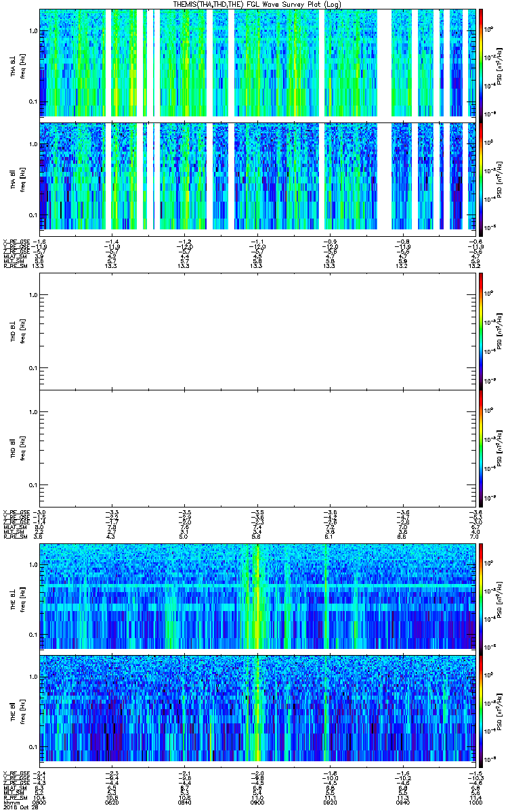Screen dimensions: 508x812
Task: Click the 'THD B∥ freq [Hz]' axis label
Action: click(18, 448)
